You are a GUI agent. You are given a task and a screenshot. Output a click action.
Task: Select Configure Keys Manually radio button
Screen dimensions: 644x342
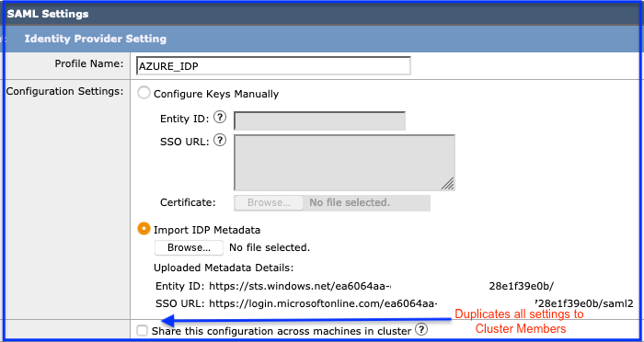[x=144, y=93]
